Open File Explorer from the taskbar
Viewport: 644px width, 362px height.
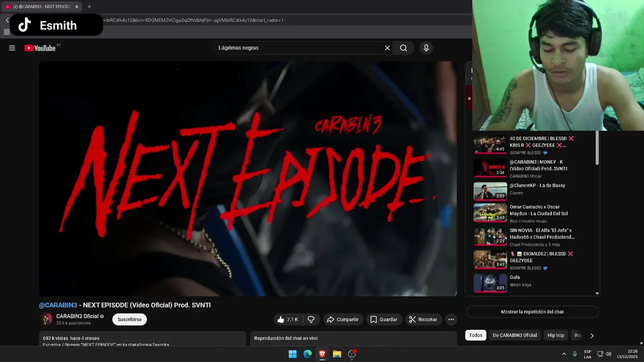[337, 354]
